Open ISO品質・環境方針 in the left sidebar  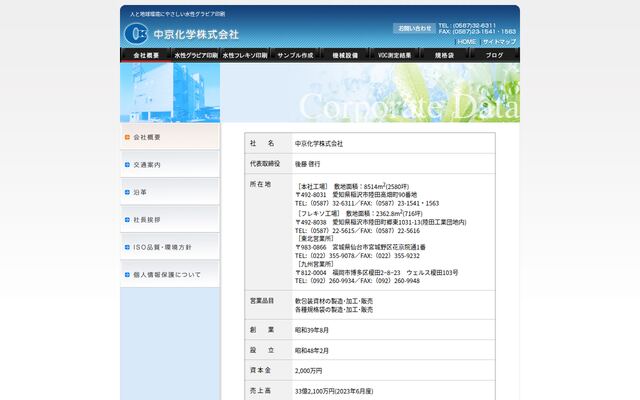pos(170,247)
